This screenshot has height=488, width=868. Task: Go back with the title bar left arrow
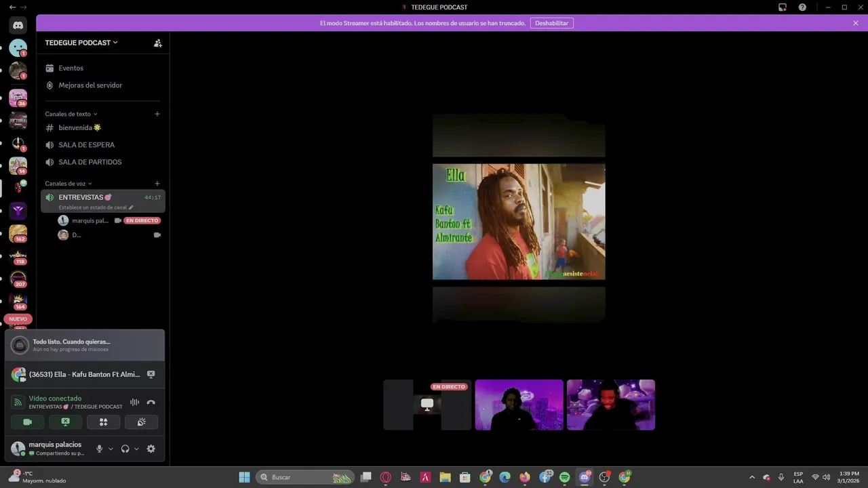12,7
